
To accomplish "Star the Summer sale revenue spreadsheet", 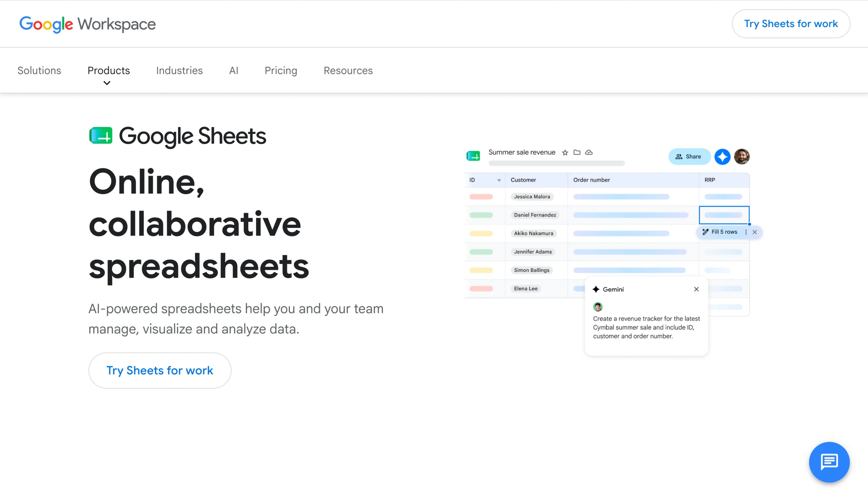I will click(x=565, y=152).
